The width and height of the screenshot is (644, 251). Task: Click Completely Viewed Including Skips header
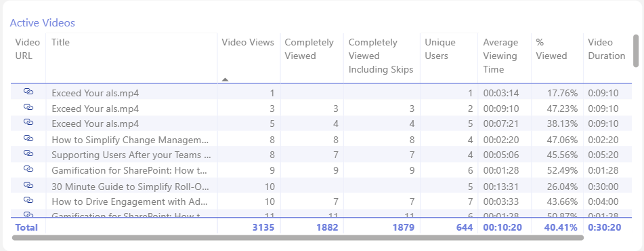click(381, 56)
